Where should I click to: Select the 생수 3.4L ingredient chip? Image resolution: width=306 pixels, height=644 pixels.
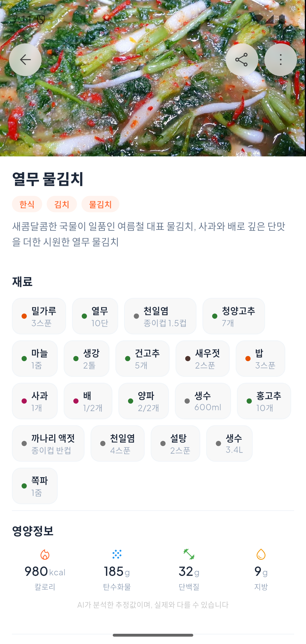pyautogui.click(x=229, y=443)
